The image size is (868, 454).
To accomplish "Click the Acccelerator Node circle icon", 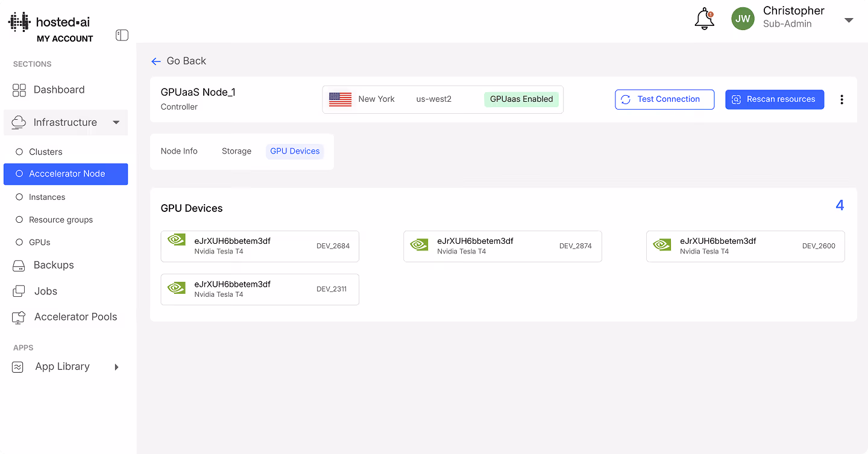I will click(19, 174).
